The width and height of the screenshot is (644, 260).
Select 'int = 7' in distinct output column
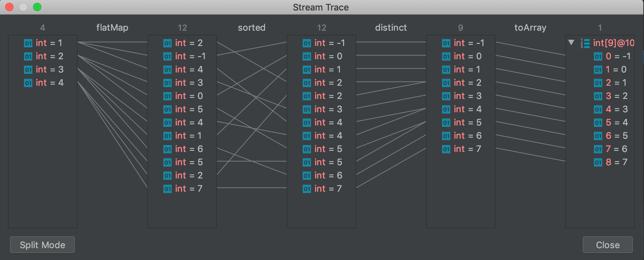tap(467, 149)
